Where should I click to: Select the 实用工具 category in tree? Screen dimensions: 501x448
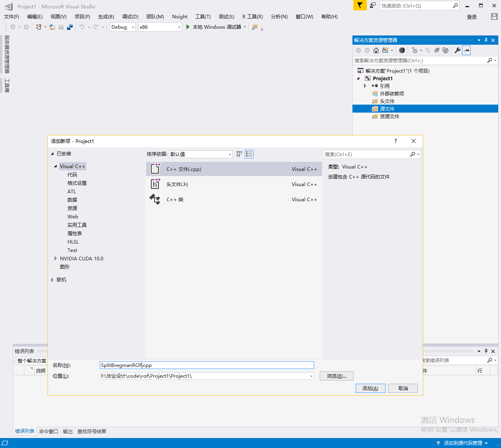point(77,225)
